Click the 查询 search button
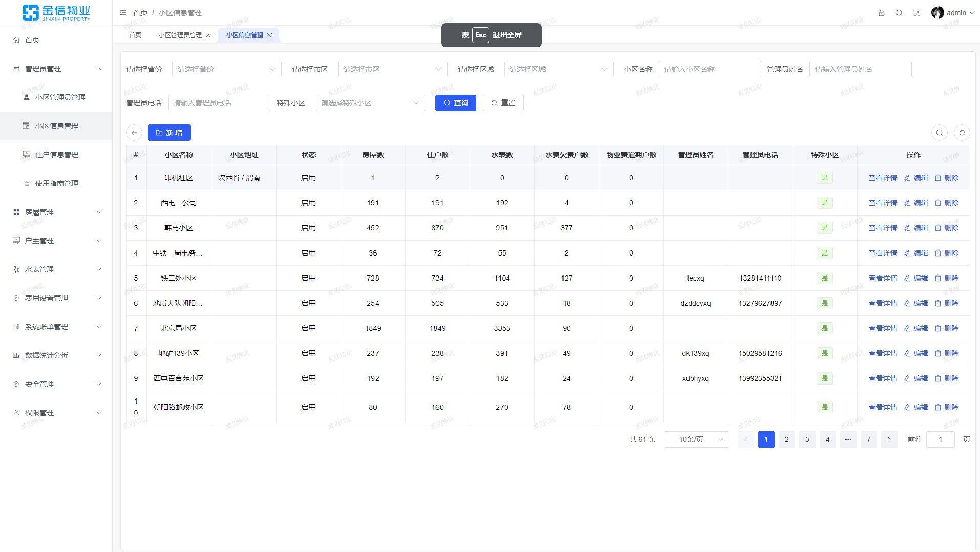The height and width of the screenshot is (552, 980). click(x=456, y=103)
